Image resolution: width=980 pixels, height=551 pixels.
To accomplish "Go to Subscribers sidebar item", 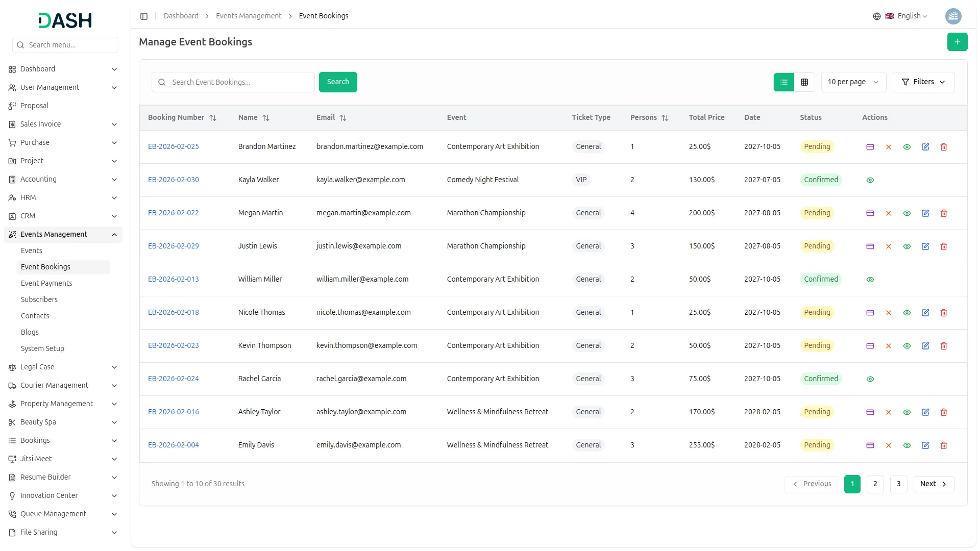I will point(39,299).
